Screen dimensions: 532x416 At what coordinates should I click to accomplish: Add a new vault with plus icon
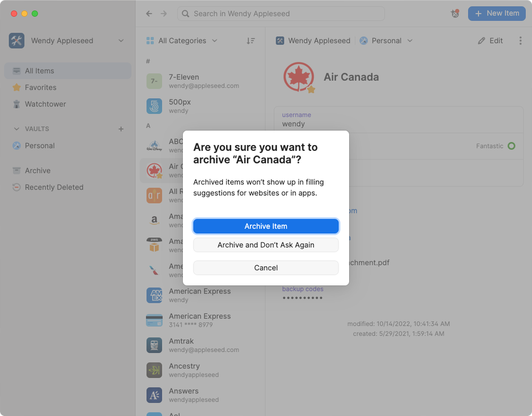(121, 129)
